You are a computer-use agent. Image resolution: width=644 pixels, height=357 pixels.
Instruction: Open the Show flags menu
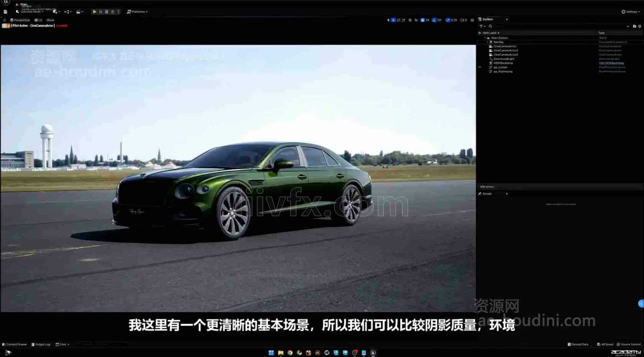(50, 20)
